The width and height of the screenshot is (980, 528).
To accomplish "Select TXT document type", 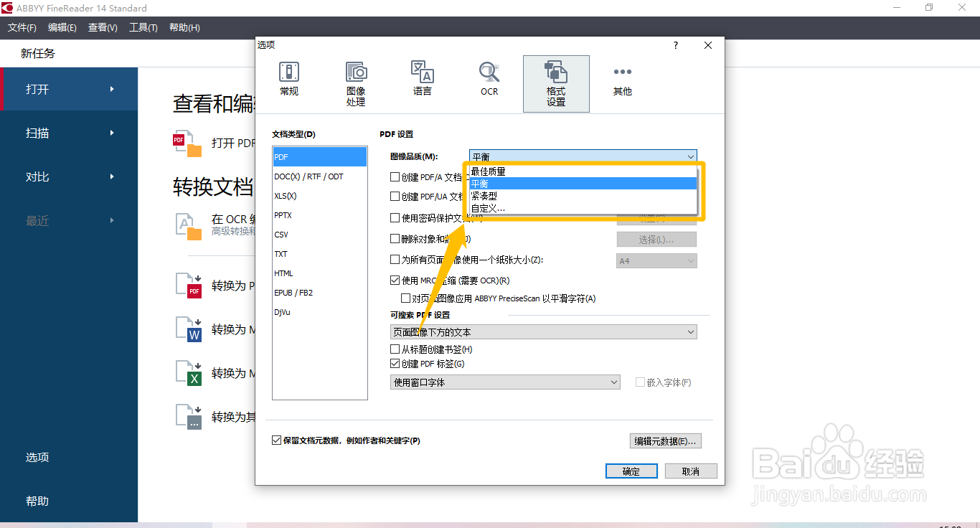I will pos(320,254).
